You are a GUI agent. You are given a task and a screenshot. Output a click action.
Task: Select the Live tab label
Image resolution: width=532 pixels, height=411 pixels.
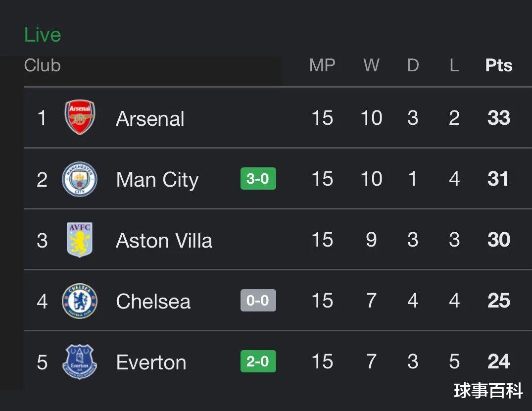(x=43, y=35)
